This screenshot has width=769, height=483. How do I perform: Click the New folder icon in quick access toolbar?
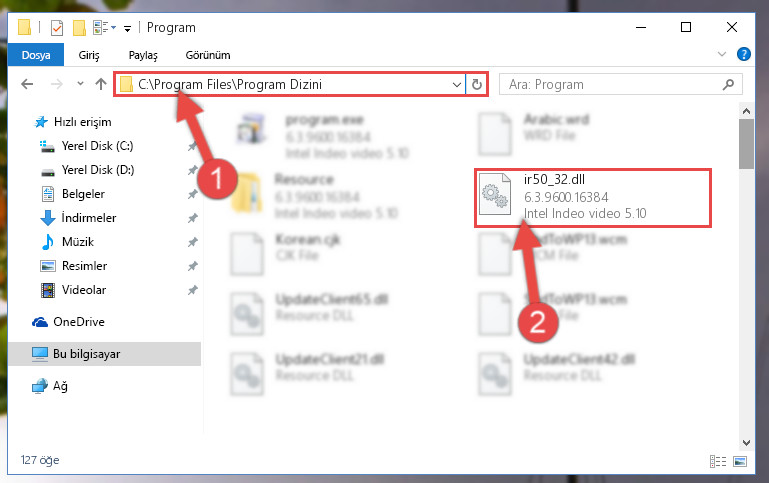(x=79, y=28)
